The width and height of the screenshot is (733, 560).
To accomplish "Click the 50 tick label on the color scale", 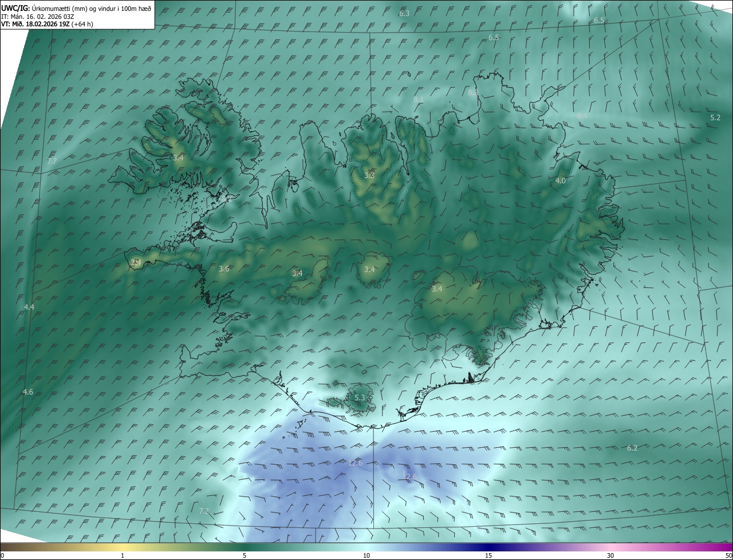I will [x=728, y=555].
